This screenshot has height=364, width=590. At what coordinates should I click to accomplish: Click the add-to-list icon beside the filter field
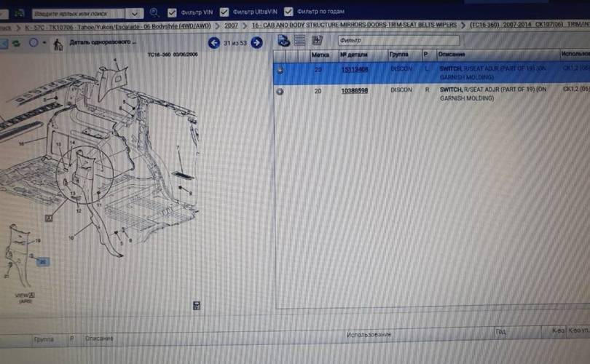point(318,41)
